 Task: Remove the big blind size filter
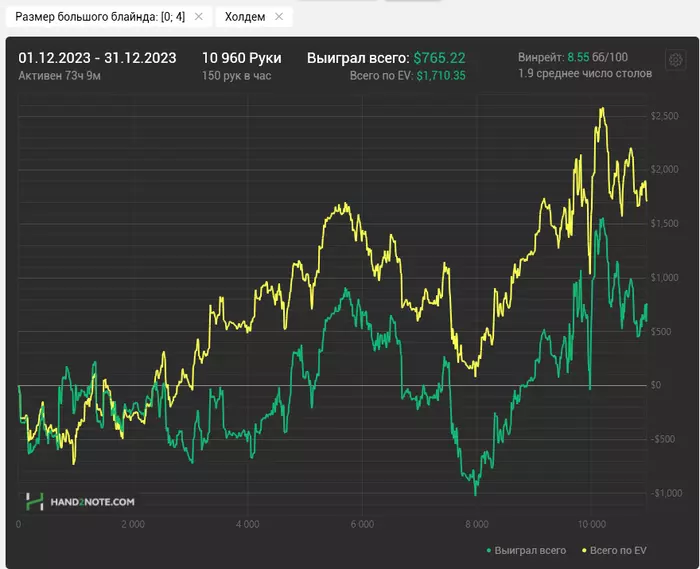tap(199, 17)
